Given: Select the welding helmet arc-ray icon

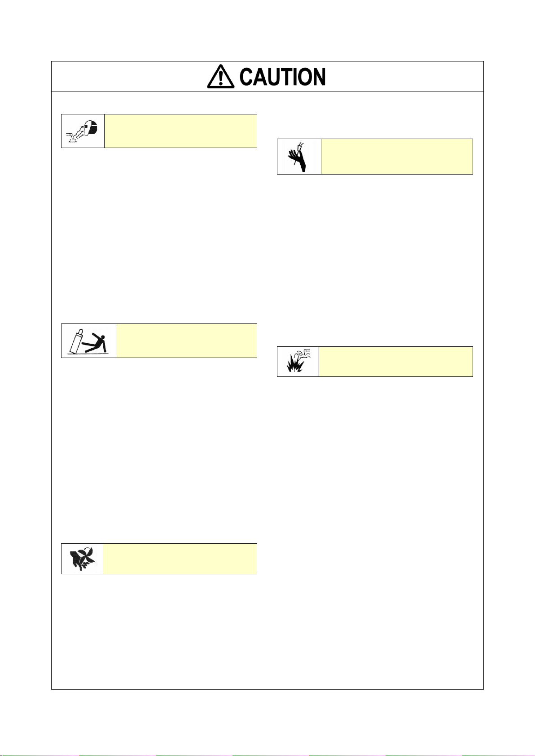Looking at the screenshot, I should point(83,131).
